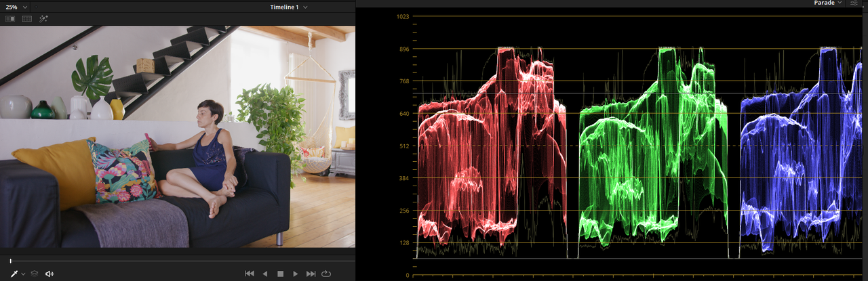
Task: Click the magic wand highlight icon
Action: tap(43, 19)
